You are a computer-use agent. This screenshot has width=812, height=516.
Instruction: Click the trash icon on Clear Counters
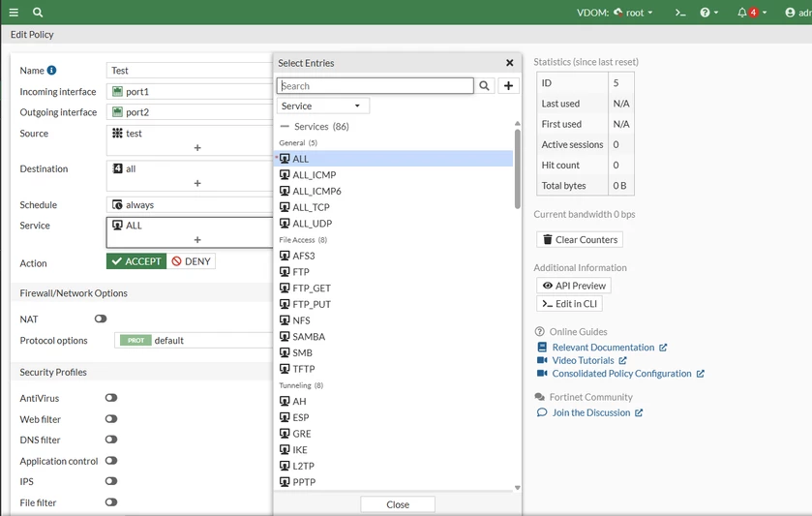[548, 239]
